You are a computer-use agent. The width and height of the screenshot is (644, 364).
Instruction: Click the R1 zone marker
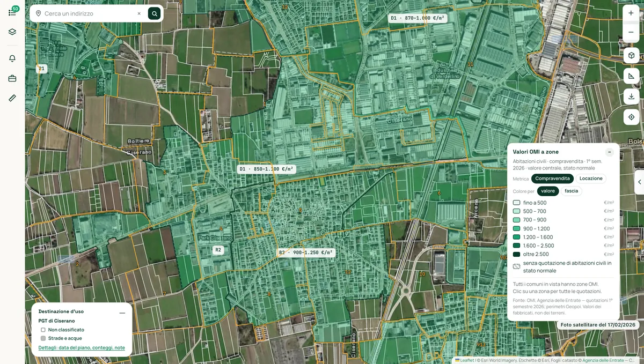(x=41, y=69)
